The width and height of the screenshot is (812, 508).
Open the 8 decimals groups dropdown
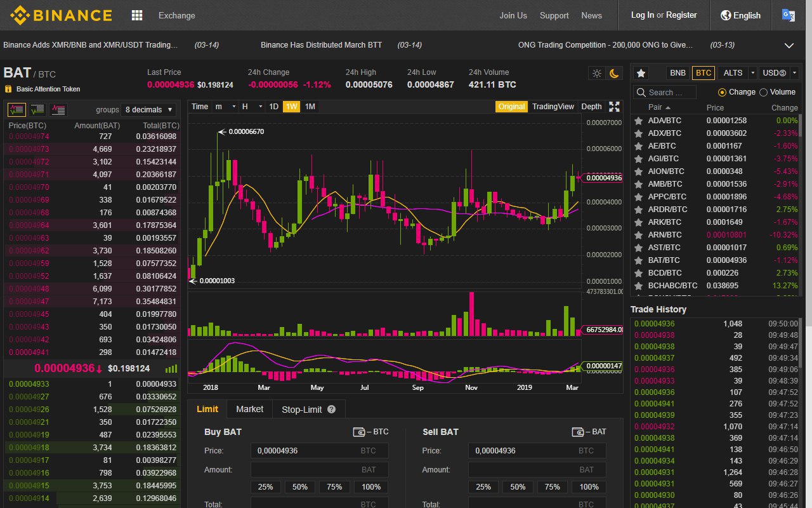point(149,109)
